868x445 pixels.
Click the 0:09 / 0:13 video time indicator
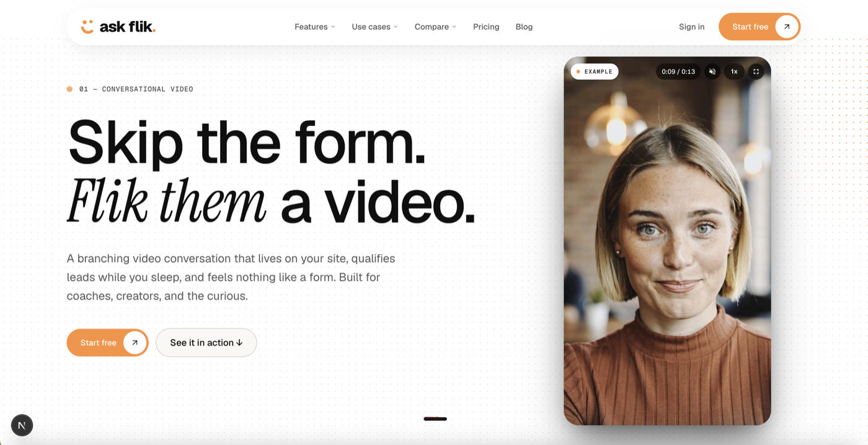[678, 72]
